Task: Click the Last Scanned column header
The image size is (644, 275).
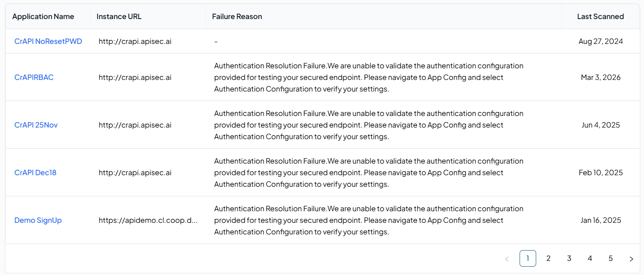Action: pyautogui.click(x=600, y=17)
